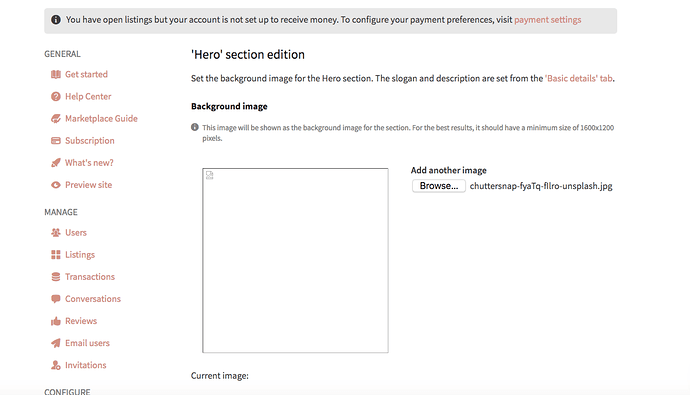The width and height of the screenshot is (690, 395).
Task: Go to the Reviews section
Action: (x=81, y=321)
